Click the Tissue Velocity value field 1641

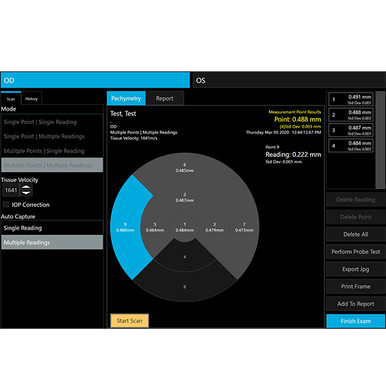click(11, 190)
